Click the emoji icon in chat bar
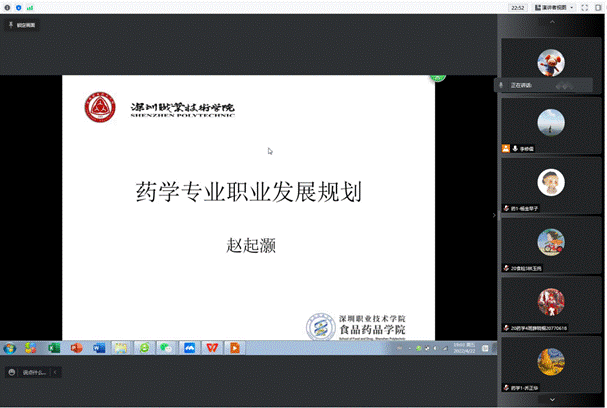 [11, 372]
